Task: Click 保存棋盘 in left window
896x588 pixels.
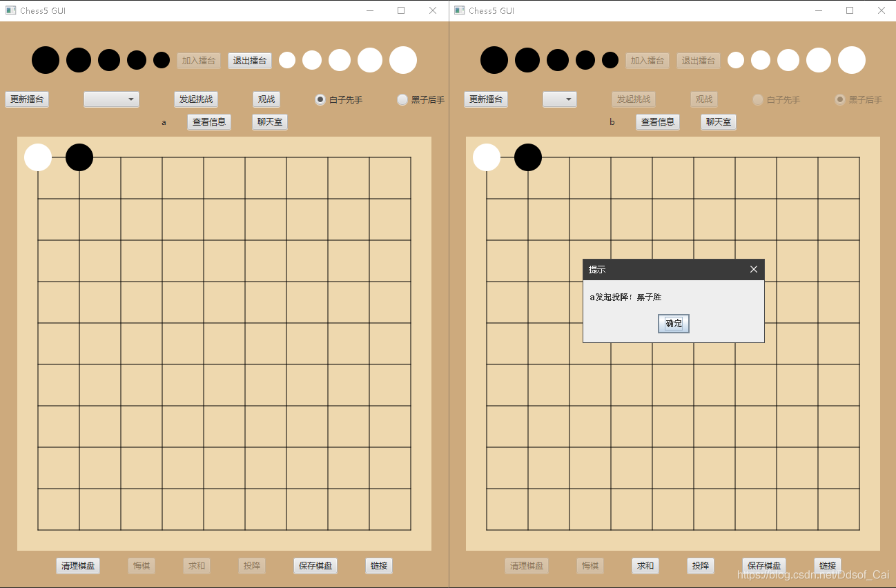Action: 315,566
